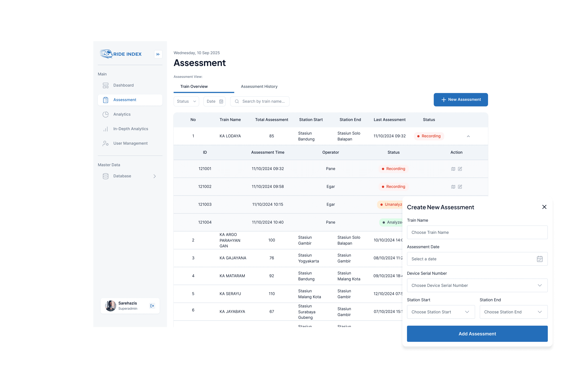
Task: Click the Operator column header
Action: click(x=330, y=152)
